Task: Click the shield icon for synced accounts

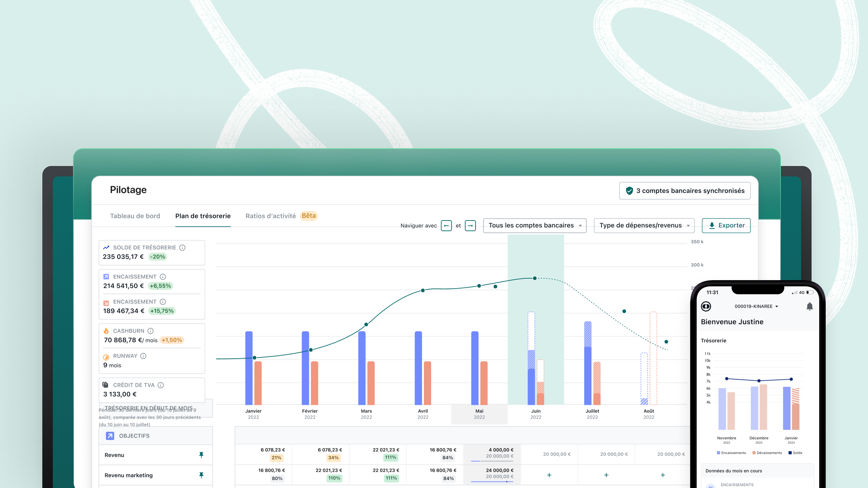Action: [x=629, y=191]
